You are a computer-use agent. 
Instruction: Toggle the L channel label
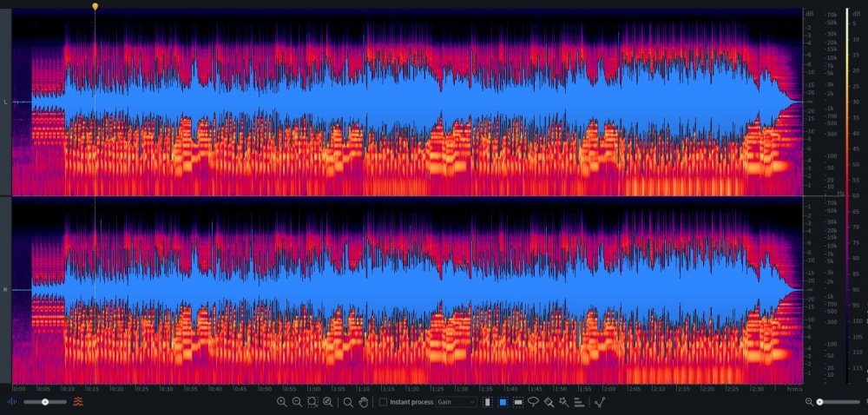pyautogui.click(x=6, y=102)
